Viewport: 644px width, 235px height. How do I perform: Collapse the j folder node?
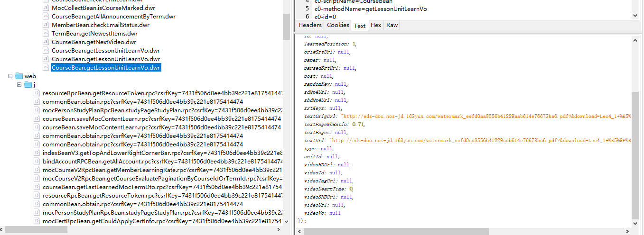19,84
